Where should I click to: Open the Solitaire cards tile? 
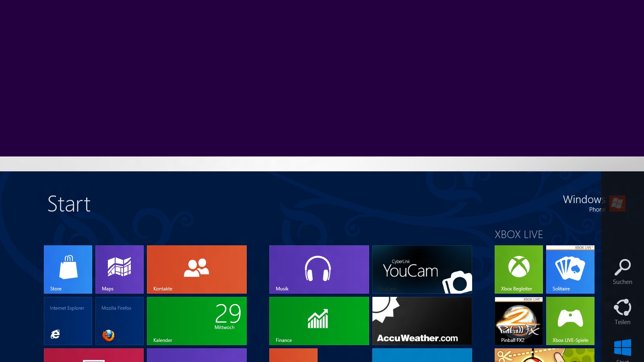570,269
